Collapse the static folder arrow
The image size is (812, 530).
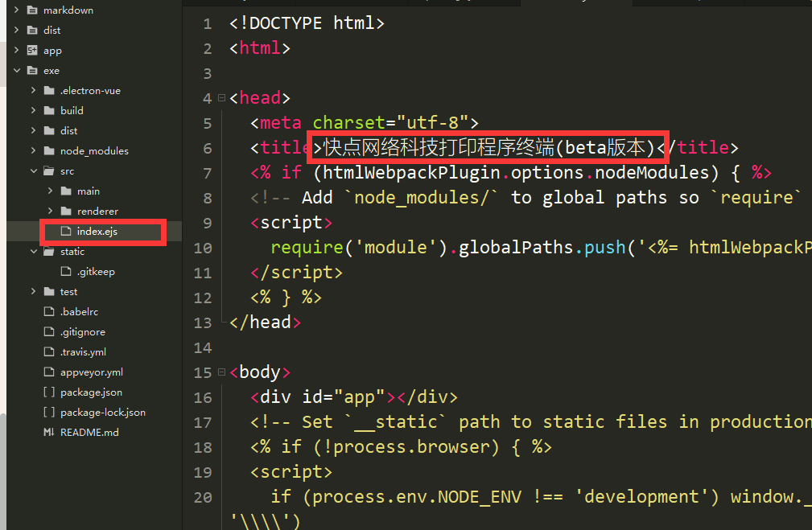click(x=34, y=252)
